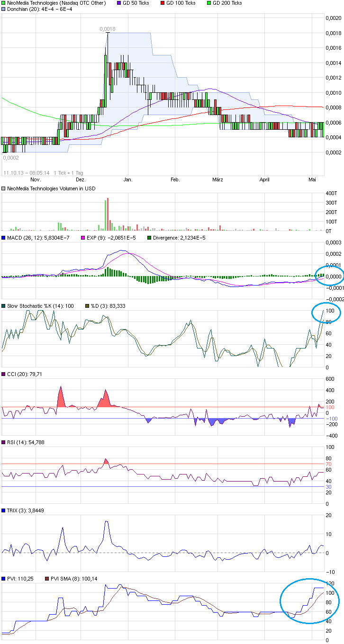Select the NeoMedia Technologies (Nasdaq OTC Other) title

pyautogui.click(x=56, y=3)
